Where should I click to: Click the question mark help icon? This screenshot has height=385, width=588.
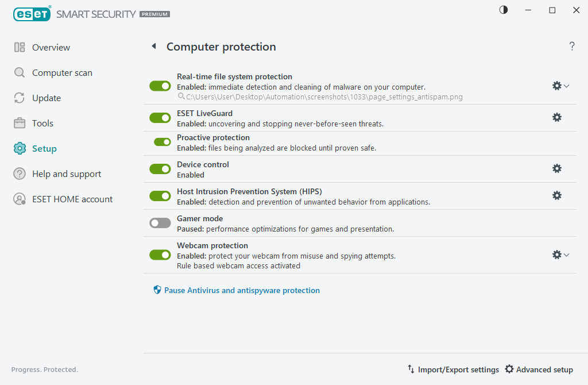(572, 47)
